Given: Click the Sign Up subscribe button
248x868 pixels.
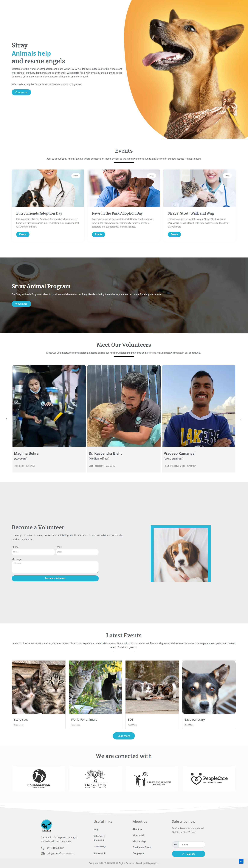Looking at the screenshot, I should pyautogui.click(x=188, y=854).
